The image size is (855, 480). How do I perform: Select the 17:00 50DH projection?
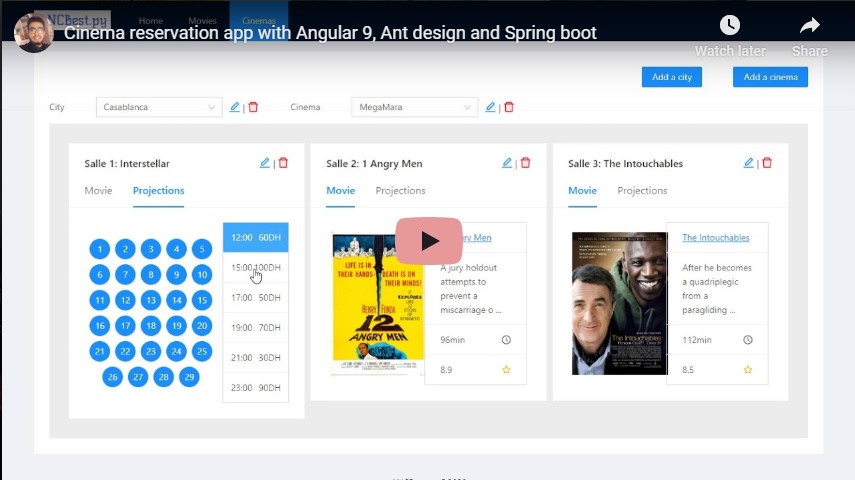pyautogui.click(x=256, y=297)
